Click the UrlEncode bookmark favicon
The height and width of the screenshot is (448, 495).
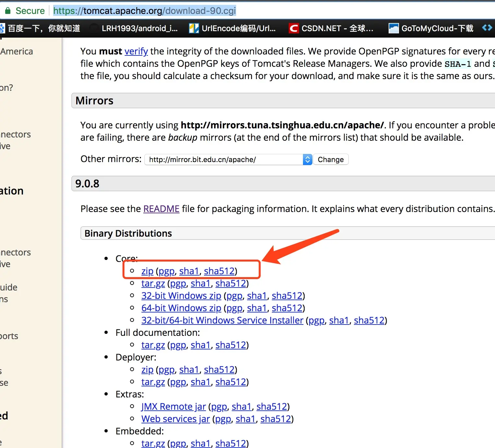coord(194,29)
